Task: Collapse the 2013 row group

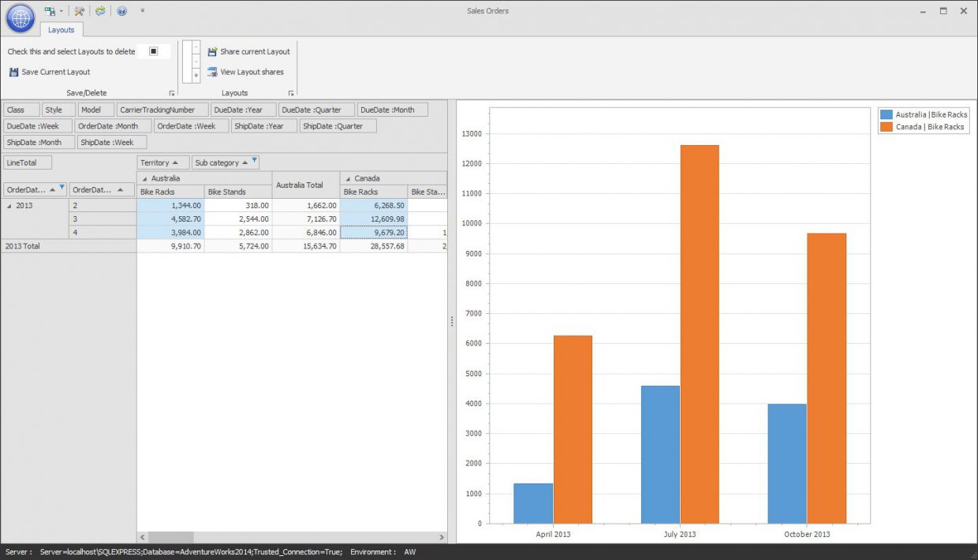Action: click(9, 205)
